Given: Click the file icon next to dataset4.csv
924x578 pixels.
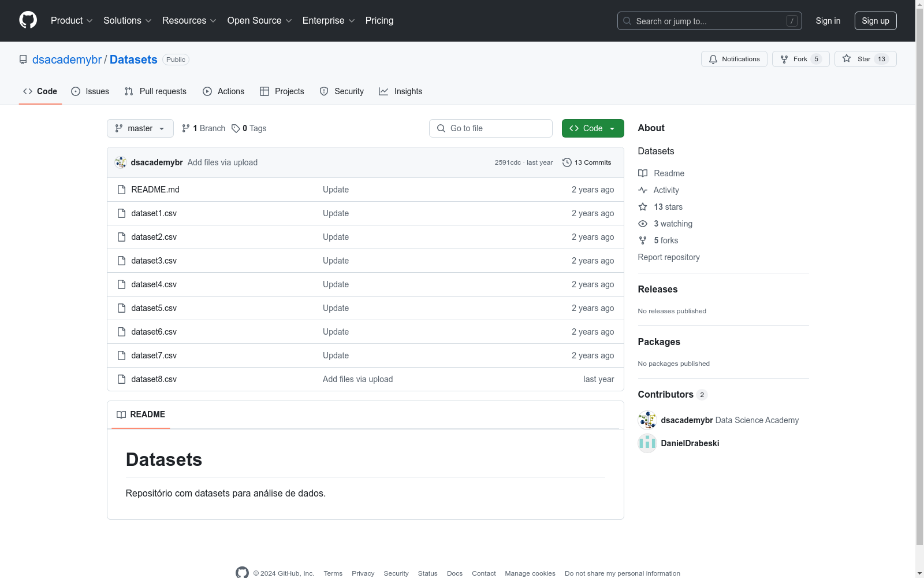Looking at the screenshot, I should [x=121, y=284].
